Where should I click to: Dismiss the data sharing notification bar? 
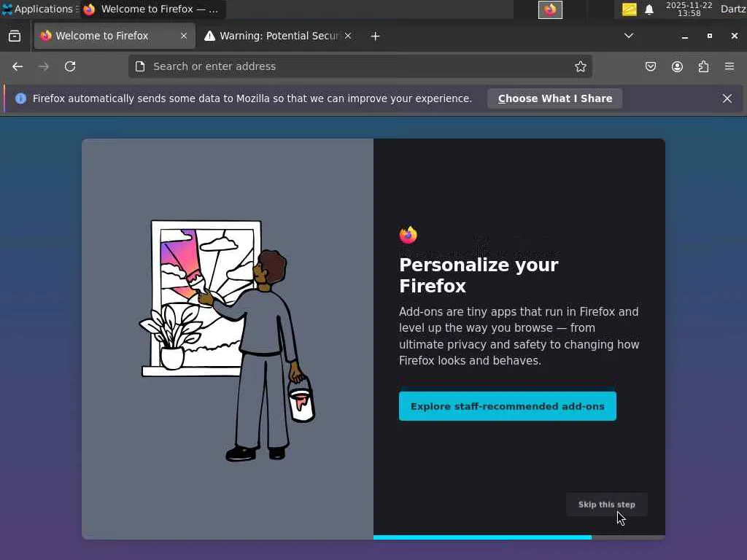[727, 98]
